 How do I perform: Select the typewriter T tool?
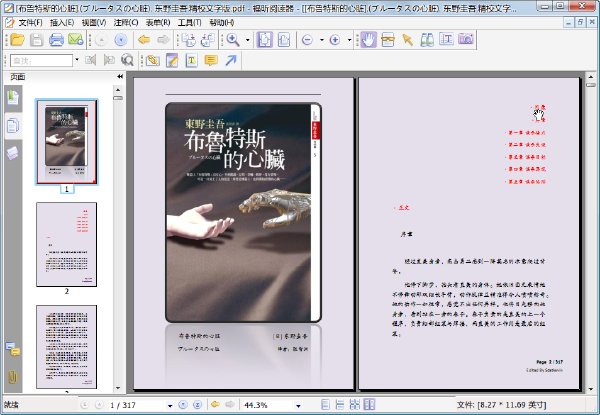click(x=191, y=60)
